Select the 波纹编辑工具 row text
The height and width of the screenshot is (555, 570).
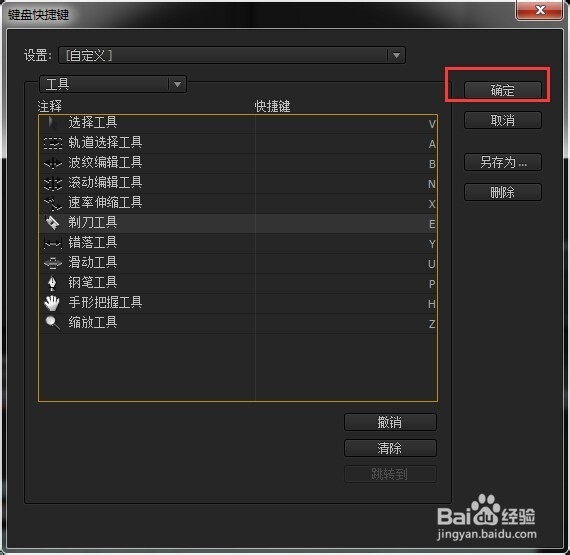point(105,162)
